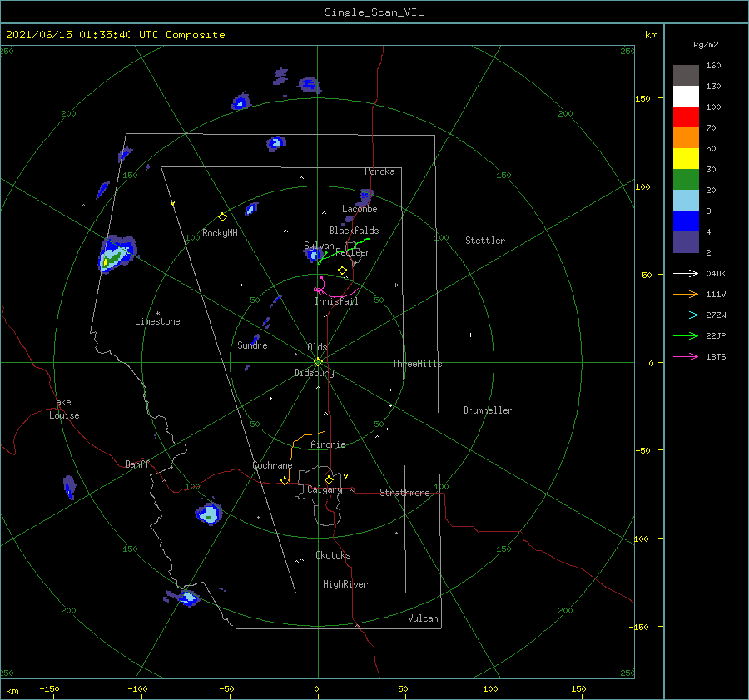The height and width of the screenshot is (700, 749).
Task: Click the light blue storm cell southwest of Cochrane
Action: [209, 514]
